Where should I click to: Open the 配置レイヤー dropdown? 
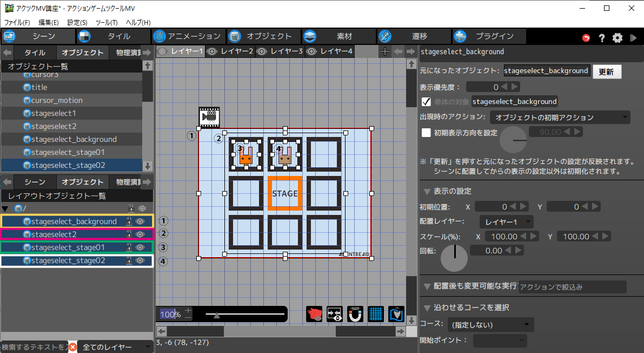506,221
